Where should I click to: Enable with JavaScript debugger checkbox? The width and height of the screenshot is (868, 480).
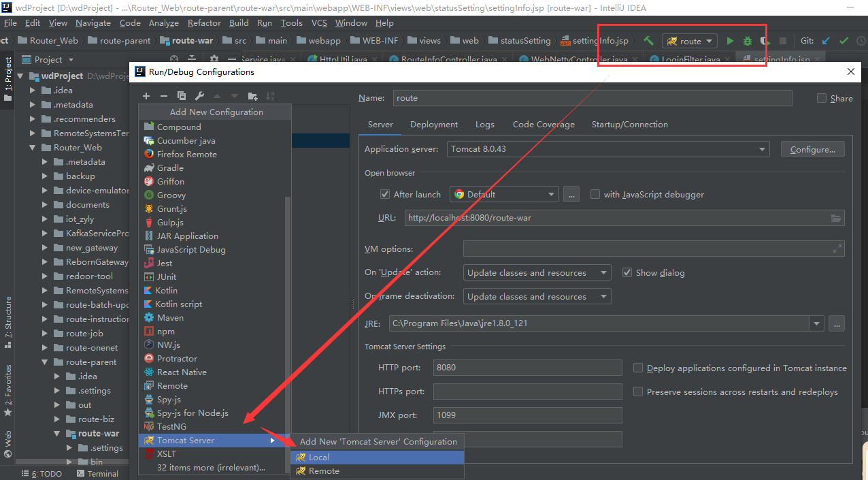point(595,194)
